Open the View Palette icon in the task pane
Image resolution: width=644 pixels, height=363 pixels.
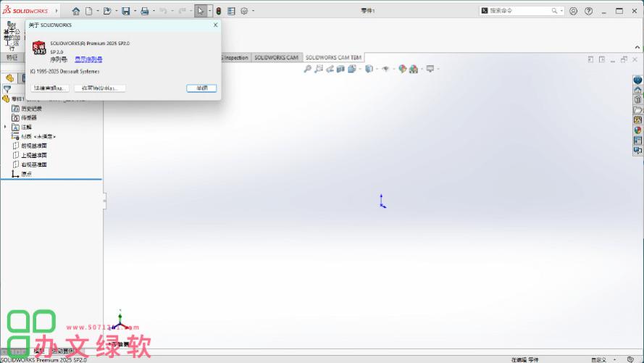(x=637, y=120)
